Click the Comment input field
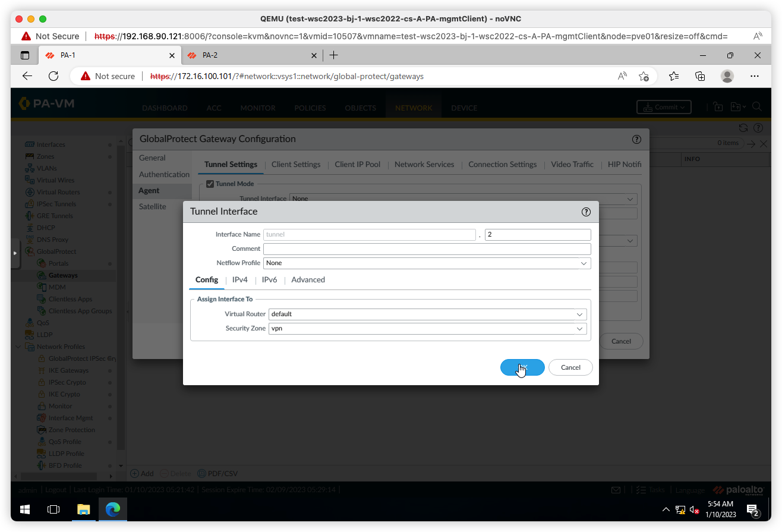 point(427,248)
